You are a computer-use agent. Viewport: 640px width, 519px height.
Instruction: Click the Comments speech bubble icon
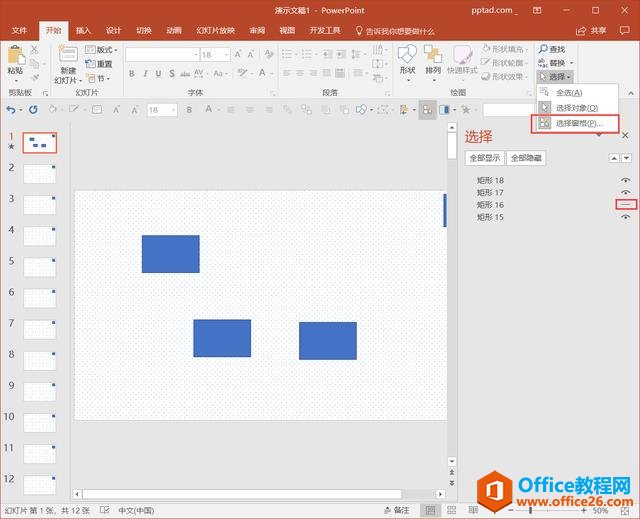(x=624, y=31)
